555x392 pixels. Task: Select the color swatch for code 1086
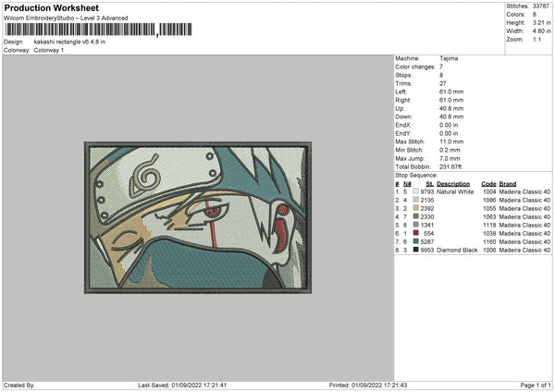click(x=416, y=200)
